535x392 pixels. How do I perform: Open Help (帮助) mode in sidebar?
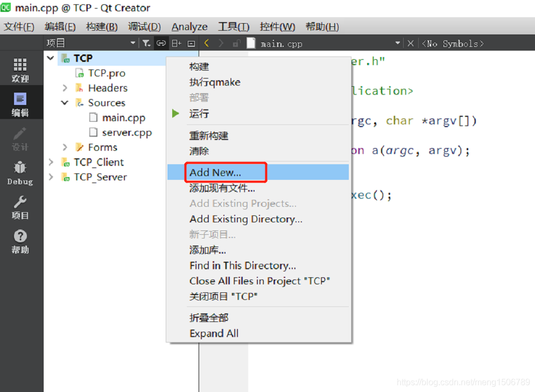pyautogui.click(x=20, y=241)
